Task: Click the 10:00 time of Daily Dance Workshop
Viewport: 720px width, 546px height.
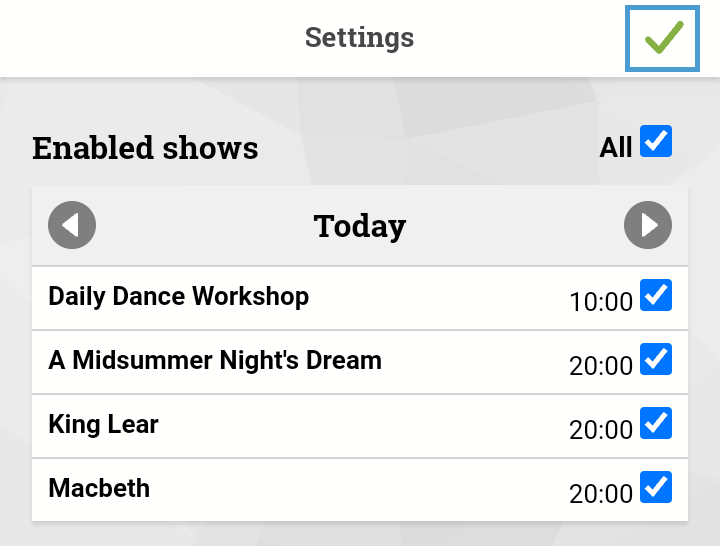Action: tap(601, 302)
